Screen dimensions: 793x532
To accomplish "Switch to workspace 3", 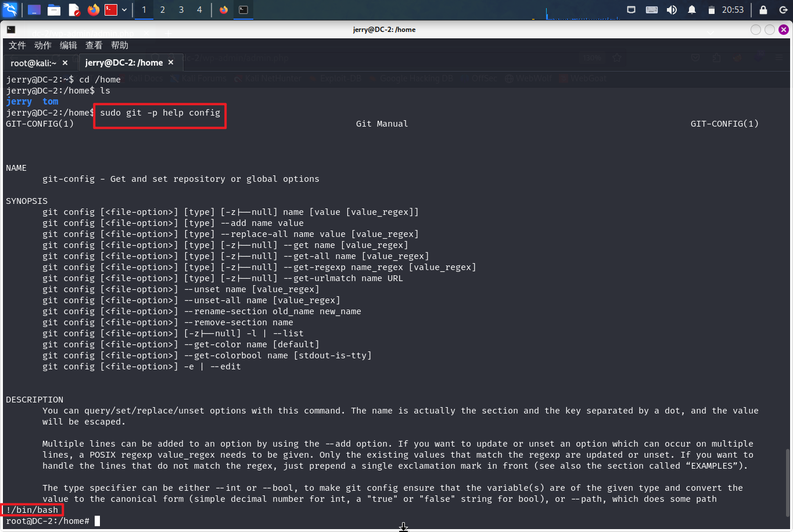I will [x=181, y=10].
